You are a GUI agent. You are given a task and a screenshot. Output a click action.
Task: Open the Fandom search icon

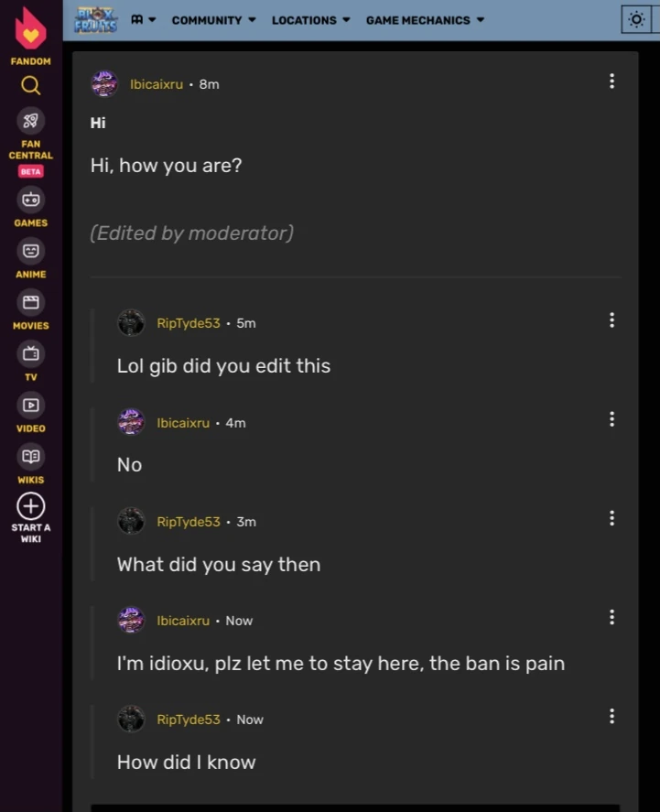30,86
